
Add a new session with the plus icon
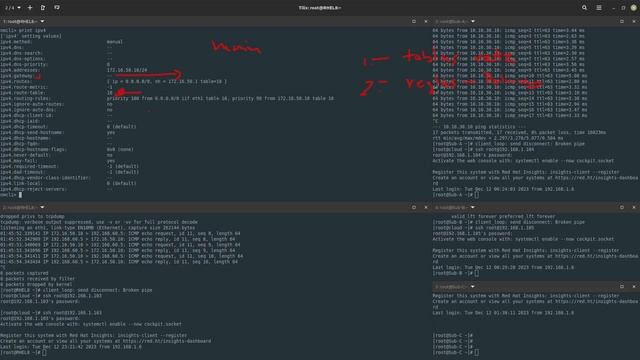(x=30, y=8)
